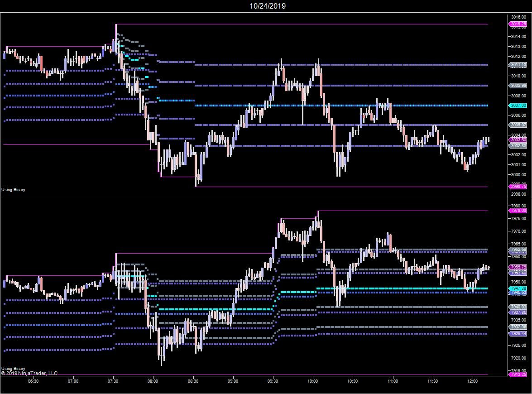532x394 pixels.
Task: Click the magenta 7978.00 price marker
Action: [518, 211]
